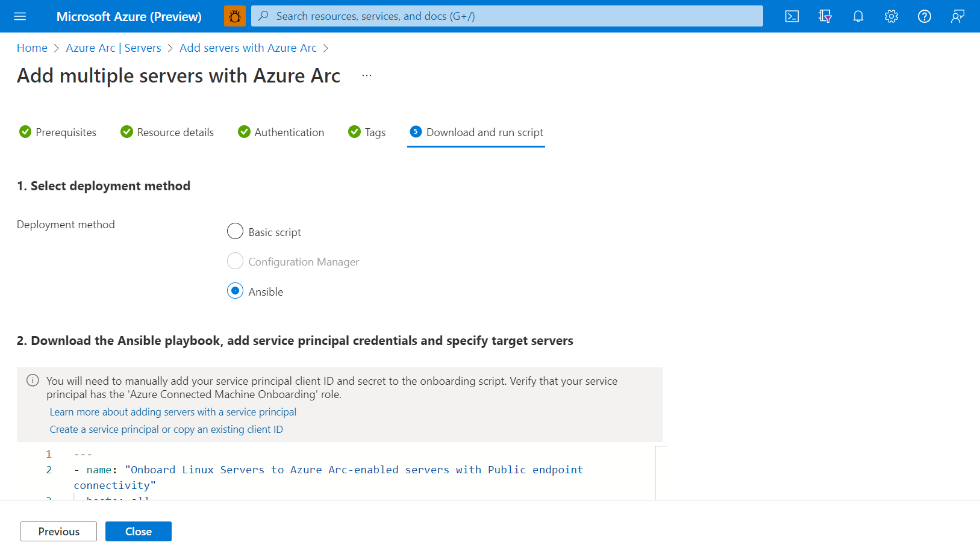The height and width of the screenshot is (560, 980).
Task: Open the hamburger portal menu
Action: coord(20,16)
